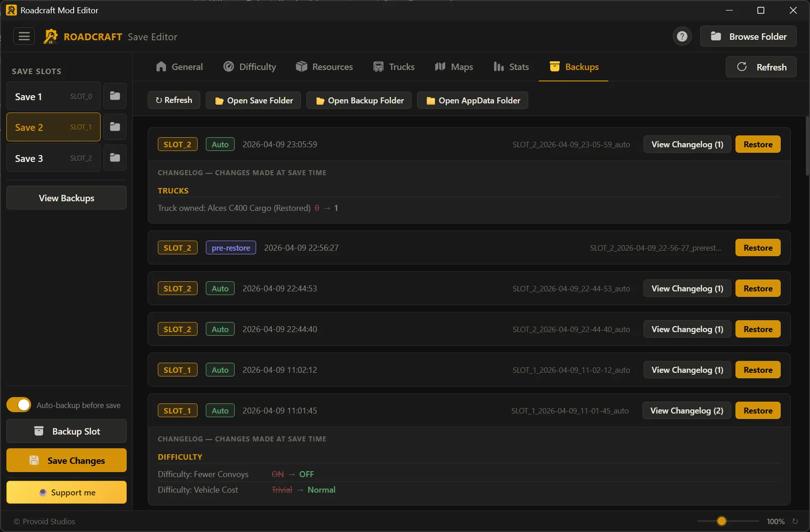Click the top-right Refresh button

pyautogui.click(x=761, y=67)
